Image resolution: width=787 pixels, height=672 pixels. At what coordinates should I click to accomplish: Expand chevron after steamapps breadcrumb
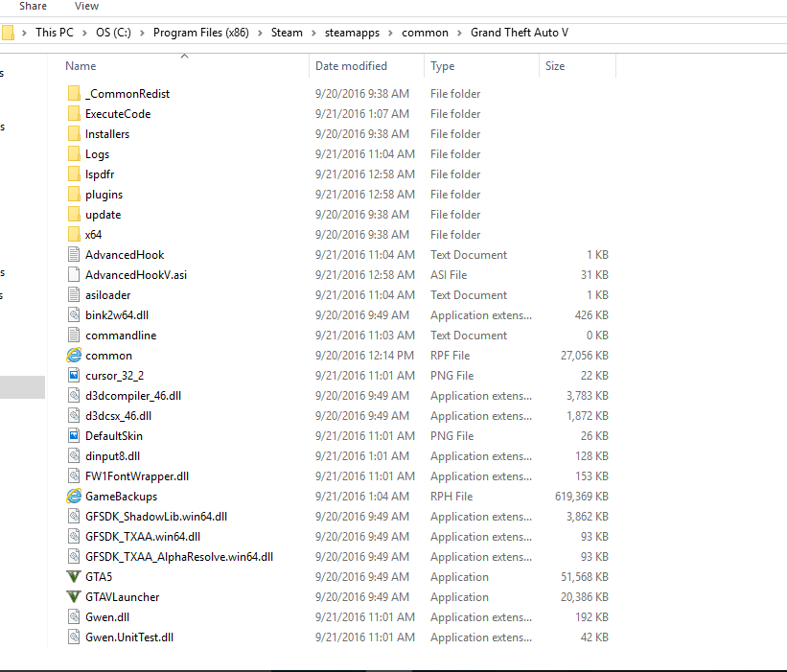coord(390,34)
